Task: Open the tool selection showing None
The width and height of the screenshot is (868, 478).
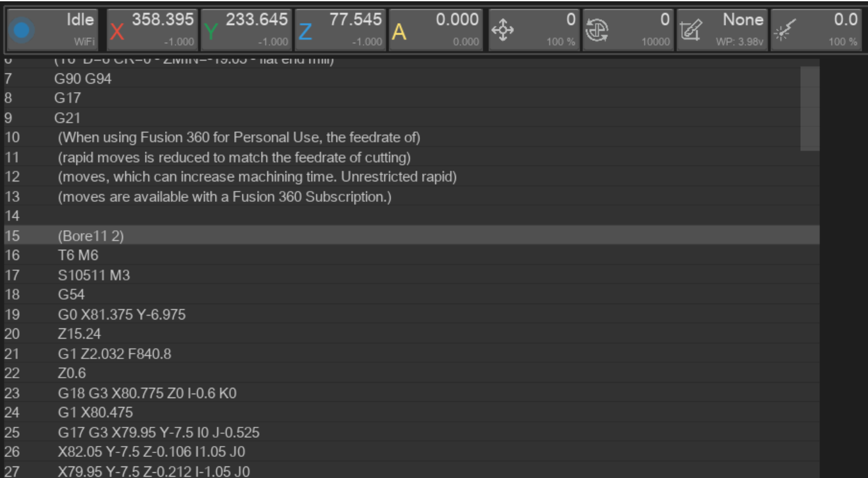Action: click(742, 20)
